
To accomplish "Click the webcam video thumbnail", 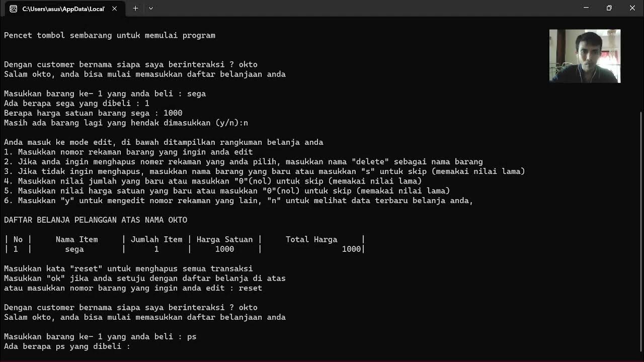I will coord(585,56).
